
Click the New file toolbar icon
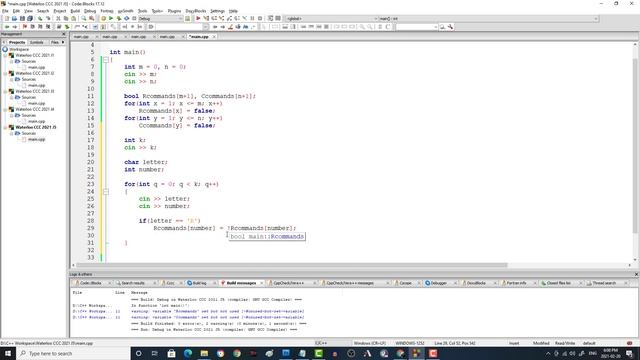(7, 18)
